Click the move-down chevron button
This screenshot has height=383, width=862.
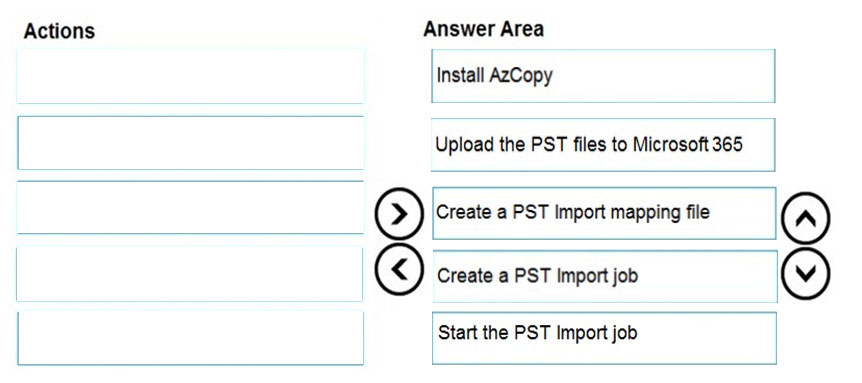point(805,273)
